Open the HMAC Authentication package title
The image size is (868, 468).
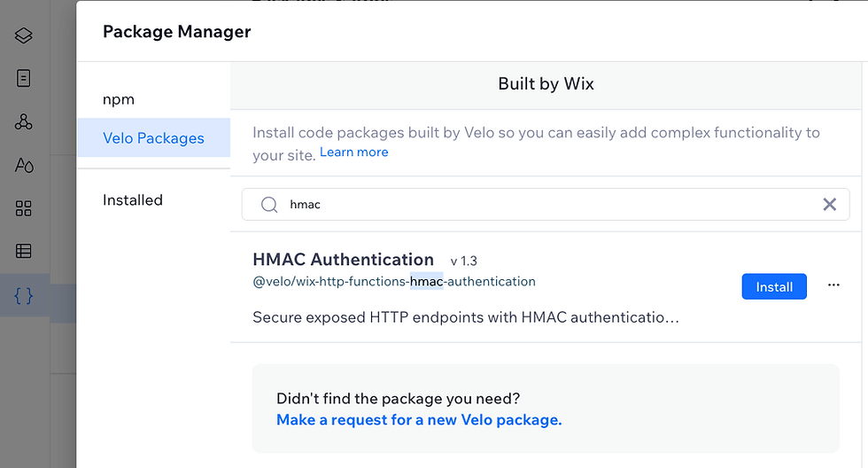[344, 259]
